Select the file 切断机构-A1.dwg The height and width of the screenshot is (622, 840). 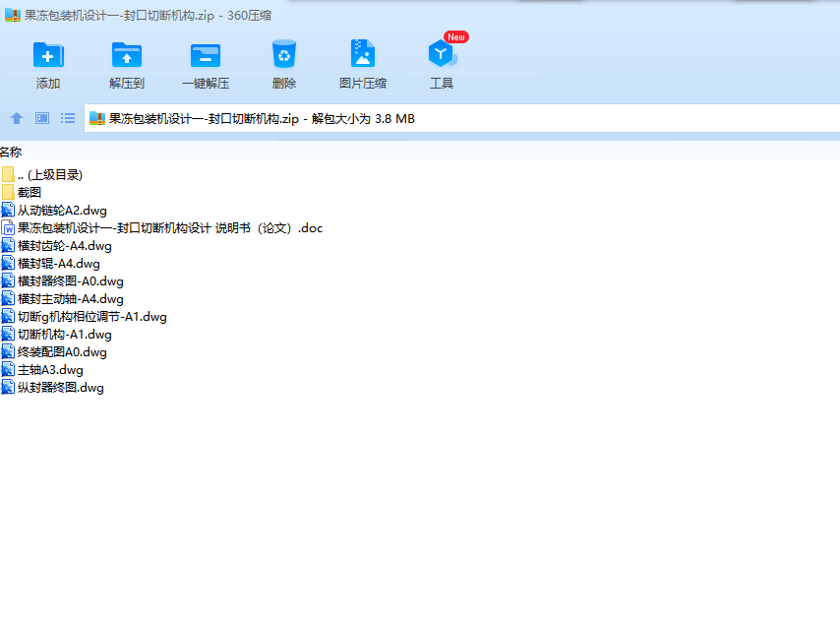tap(56, 334)
